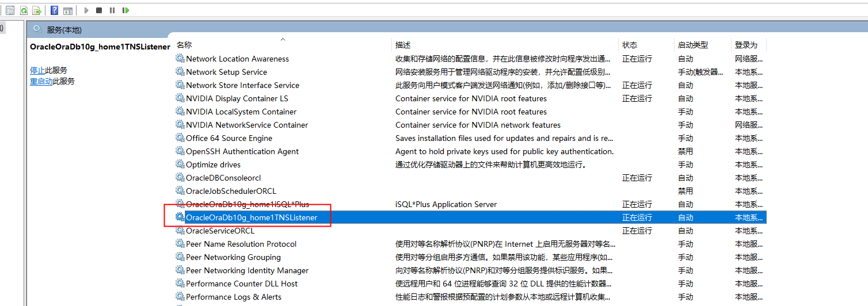
Task: Click the 服务(本地) panel header text
Action: click(x=64, y=29)
